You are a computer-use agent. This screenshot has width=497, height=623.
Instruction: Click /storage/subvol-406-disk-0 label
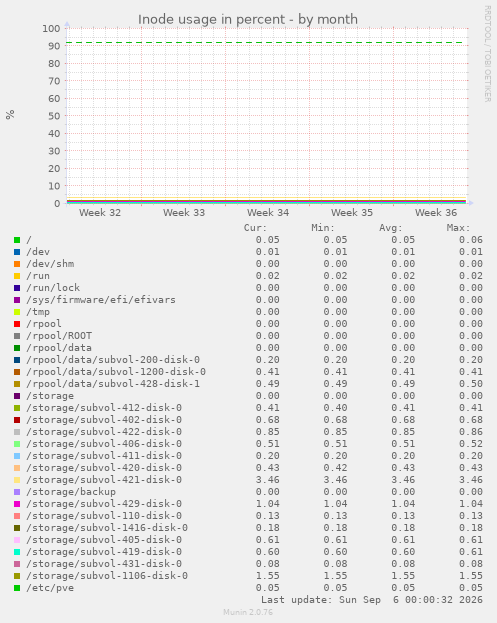(x=104, y=444)
